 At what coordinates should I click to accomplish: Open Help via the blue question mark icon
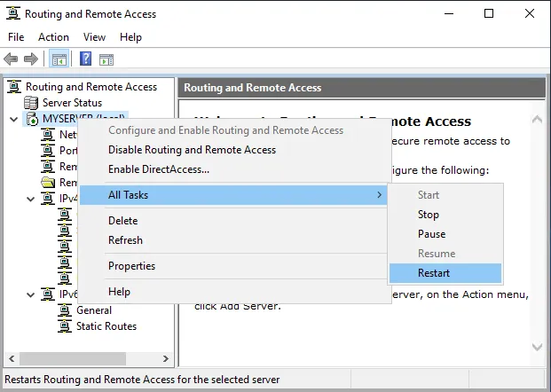click(86, 59)
